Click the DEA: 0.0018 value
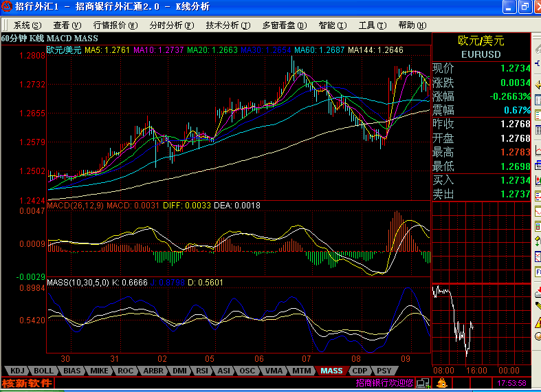This screenshot has height=392, width=541. point(237,206)
